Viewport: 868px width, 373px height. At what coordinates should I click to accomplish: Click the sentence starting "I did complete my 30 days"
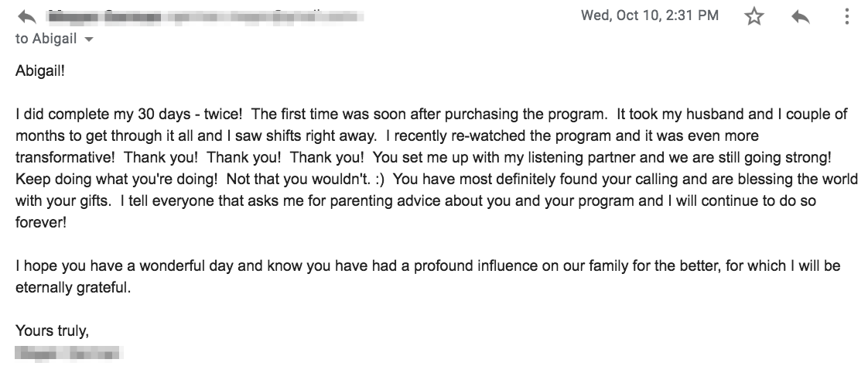pyautogui.click(x=132, y=114)
